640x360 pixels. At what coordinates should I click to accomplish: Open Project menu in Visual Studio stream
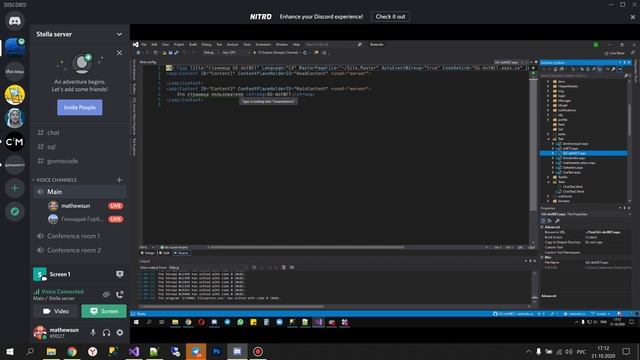point(179,44)
